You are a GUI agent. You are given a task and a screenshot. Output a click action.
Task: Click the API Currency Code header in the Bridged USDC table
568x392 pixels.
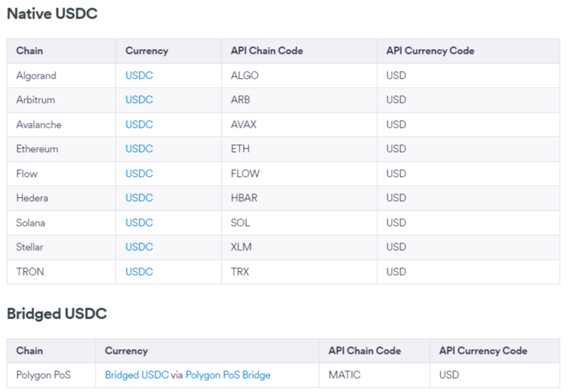point(483,351)
